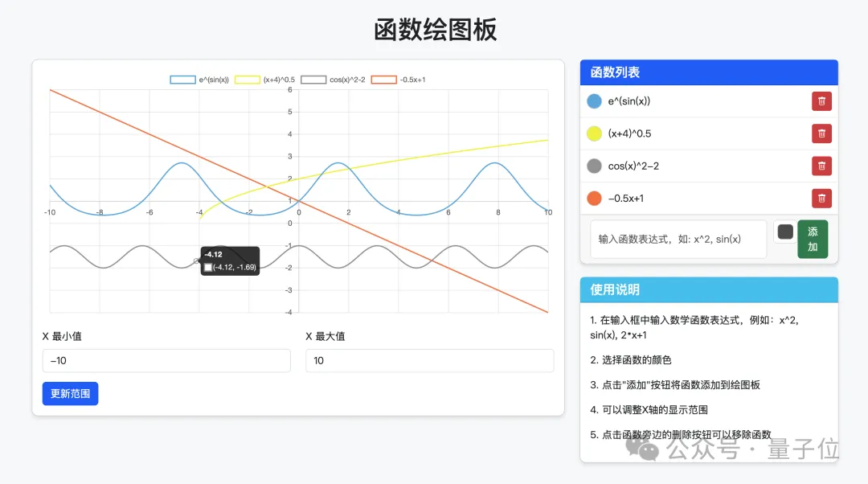Open the color picker next to 添加
This screenshot has width=868, height=484.
coord(784,232)
